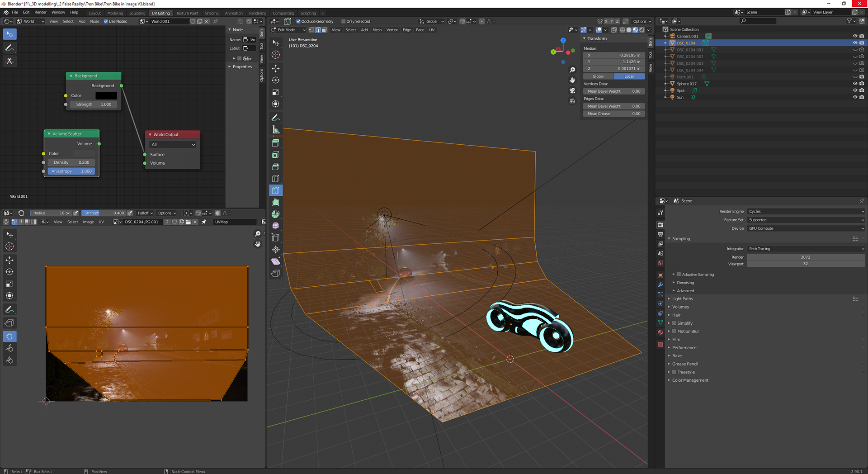Open Edit Mode dropdown in viewport header
The height and width of the screenshot is (474, 868).
tap(288, 30)
